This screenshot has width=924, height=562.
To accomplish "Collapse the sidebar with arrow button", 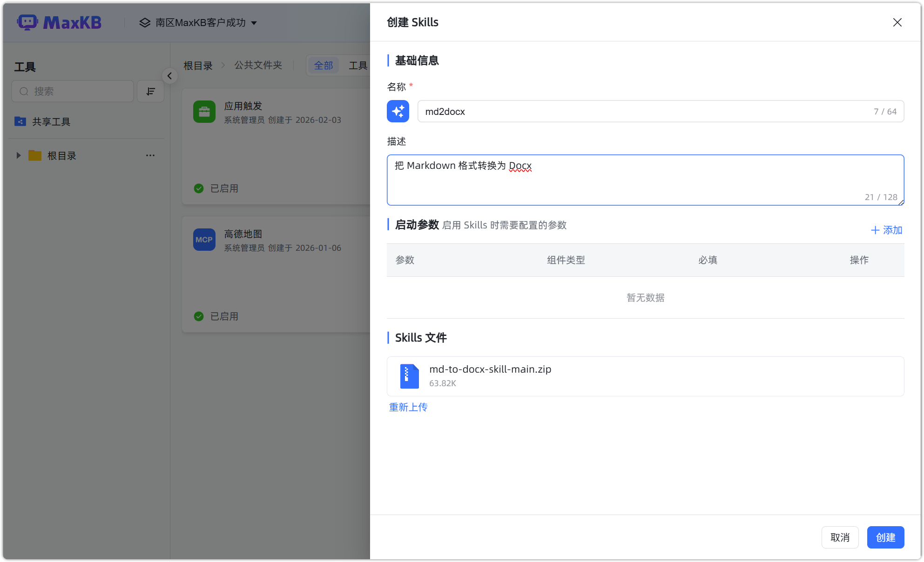I will pos(170,76).
